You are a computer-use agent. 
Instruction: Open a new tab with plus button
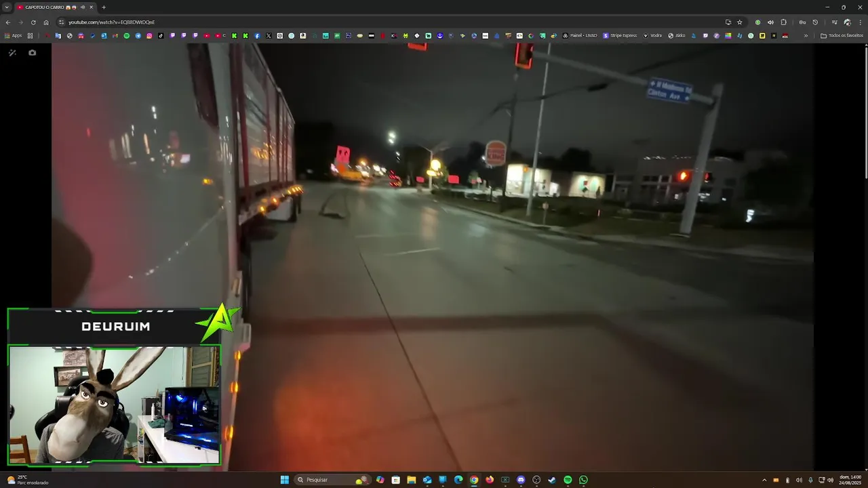point(104,7)
